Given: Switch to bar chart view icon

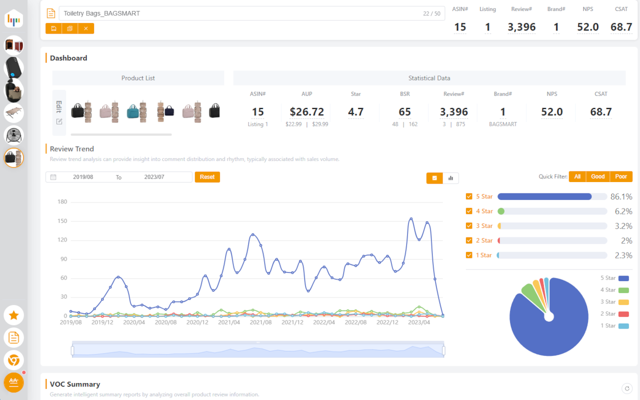Looking at the screenshot, I should pyautogui.click(x=451, y=178).
